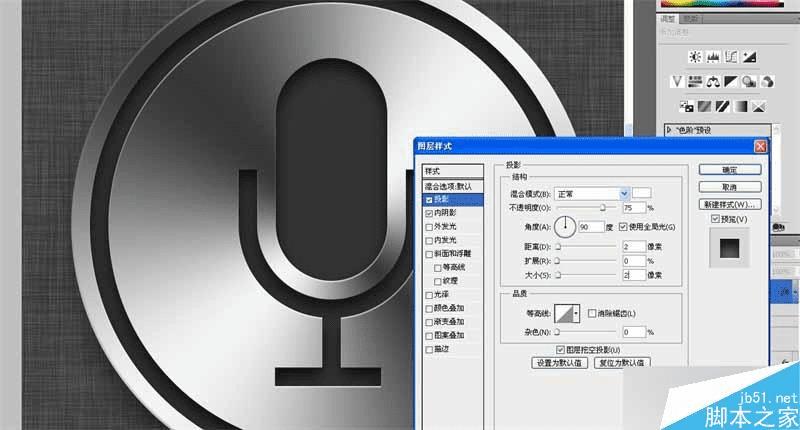
Task: Expand the 色阶预设 (Levels Presets) list
Action: 669,130
